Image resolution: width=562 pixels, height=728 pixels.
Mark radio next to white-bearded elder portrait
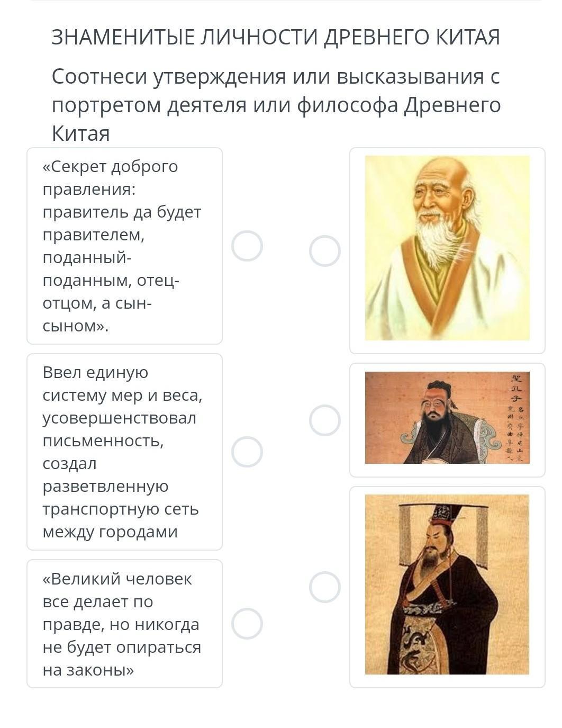(x=325, y=251)
